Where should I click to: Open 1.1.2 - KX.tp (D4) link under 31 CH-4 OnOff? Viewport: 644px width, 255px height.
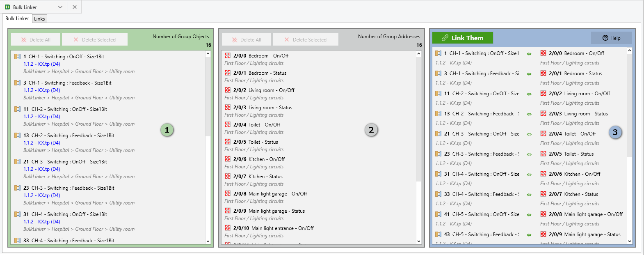coord(42,222)
